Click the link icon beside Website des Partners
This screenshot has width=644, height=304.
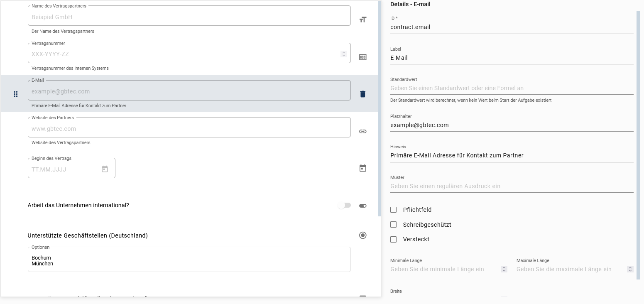363,131
